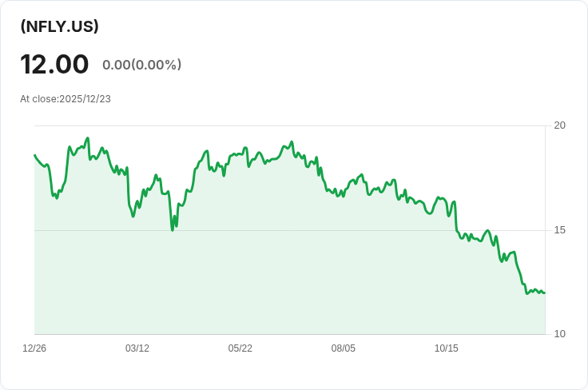The width and height of the screenshot is (588, 390).
Task: Click the 10 label on the price axis
Action: pos(559,334)
